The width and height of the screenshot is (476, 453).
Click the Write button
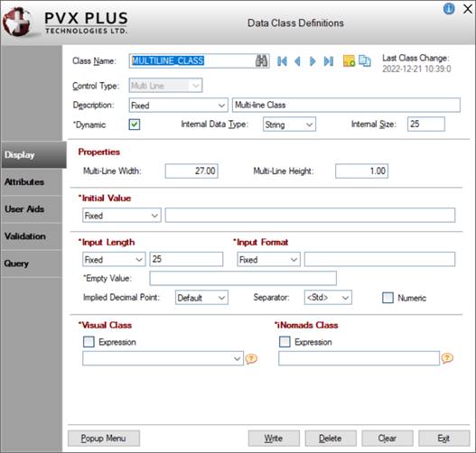coord(274,439)
